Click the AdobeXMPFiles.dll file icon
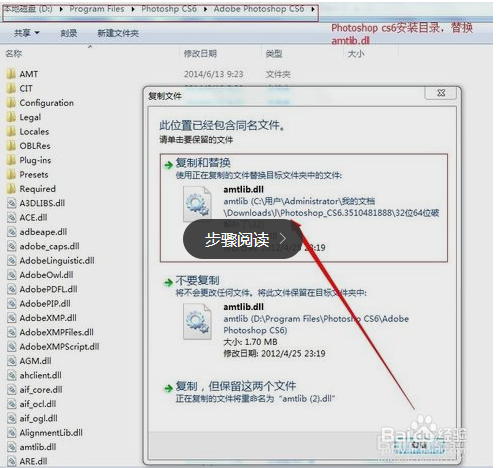The image size is (498, 468). click(12, 332)
